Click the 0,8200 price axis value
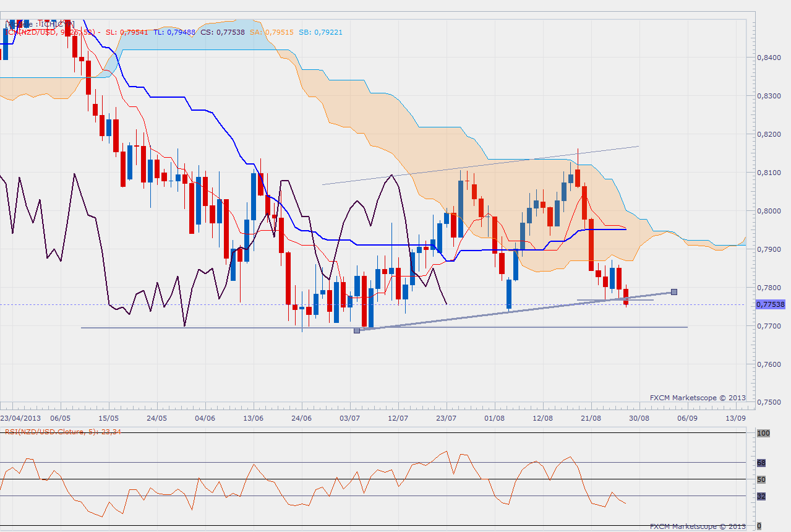 (x=769, y=134)
